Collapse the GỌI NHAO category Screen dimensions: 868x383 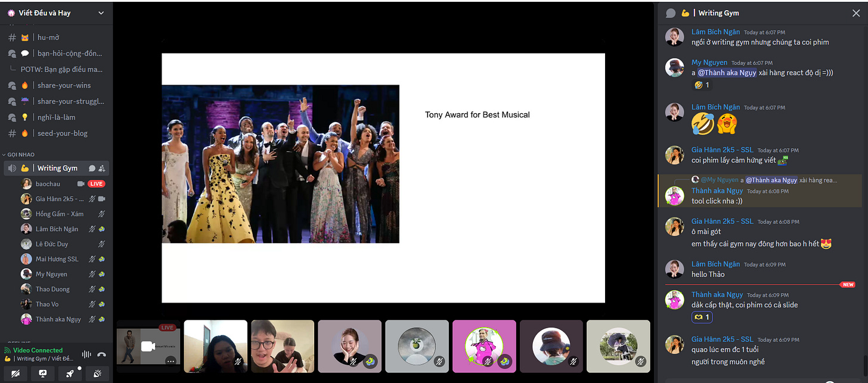point(20,154)
